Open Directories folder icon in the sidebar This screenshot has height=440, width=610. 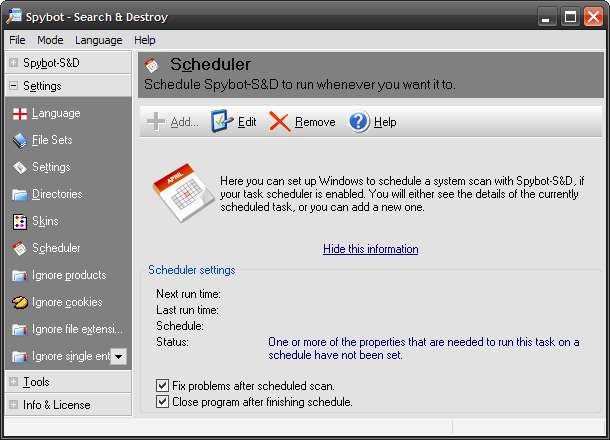[19, 194]
